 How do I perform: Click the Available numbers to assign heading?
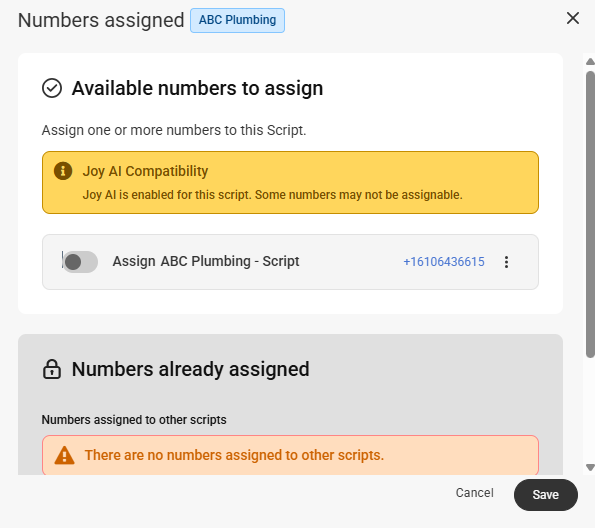(197, 88)
